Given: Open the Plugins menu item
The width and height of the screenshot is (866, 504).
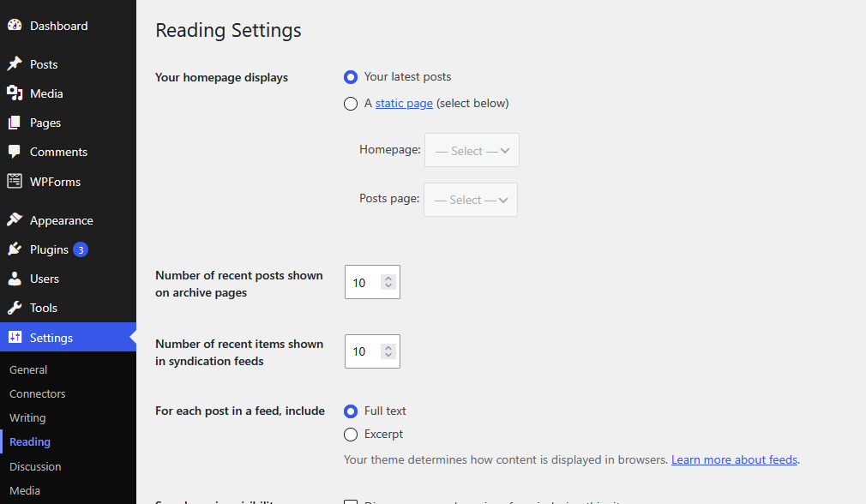Looking at the screenshot, I should (x=68, y=249).
